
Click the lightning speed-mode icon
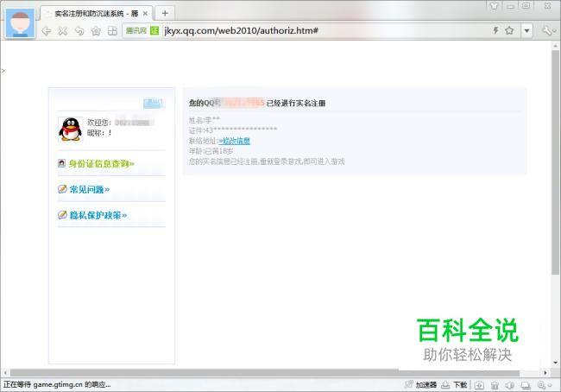[x=495, y=30]
